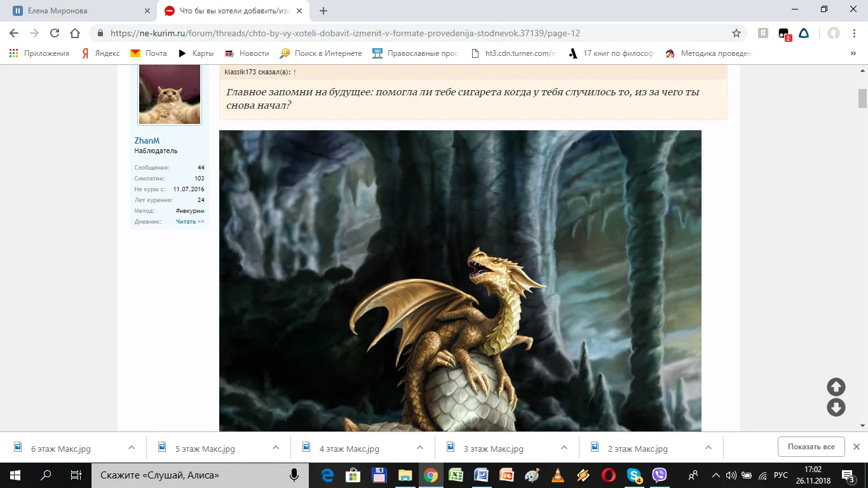Viewport: 868px width, 488px height.
Task: Open the People icon in taskbar
Action: tap(693, 475)
